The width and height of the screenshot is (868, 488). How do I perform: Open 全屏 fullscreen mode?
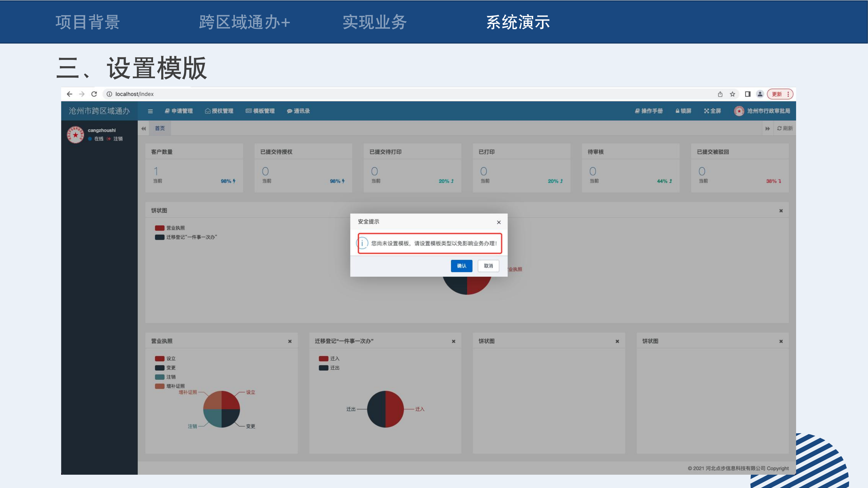pyautogui.click(x=712, y=111)
